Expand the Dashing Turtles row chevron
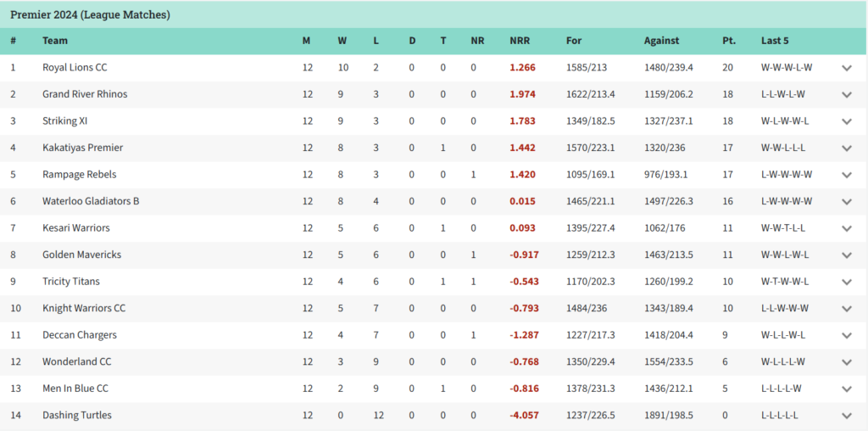The width and height of the screenshot is (868, 431). (846, 416)
